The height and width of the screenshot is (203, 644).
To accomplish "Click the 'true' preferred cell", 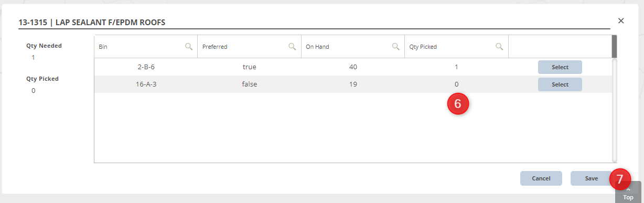I will point(250,67).
